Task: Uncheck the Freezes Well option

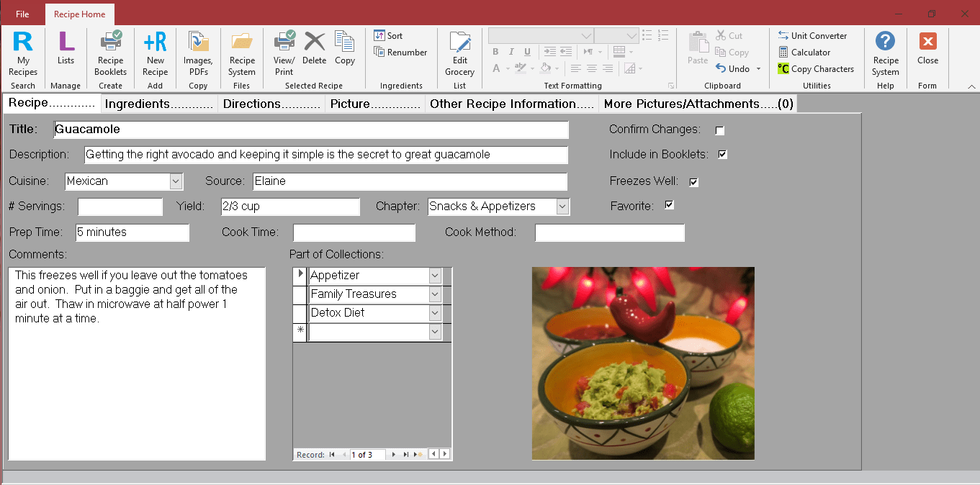Action: (693, 182)
